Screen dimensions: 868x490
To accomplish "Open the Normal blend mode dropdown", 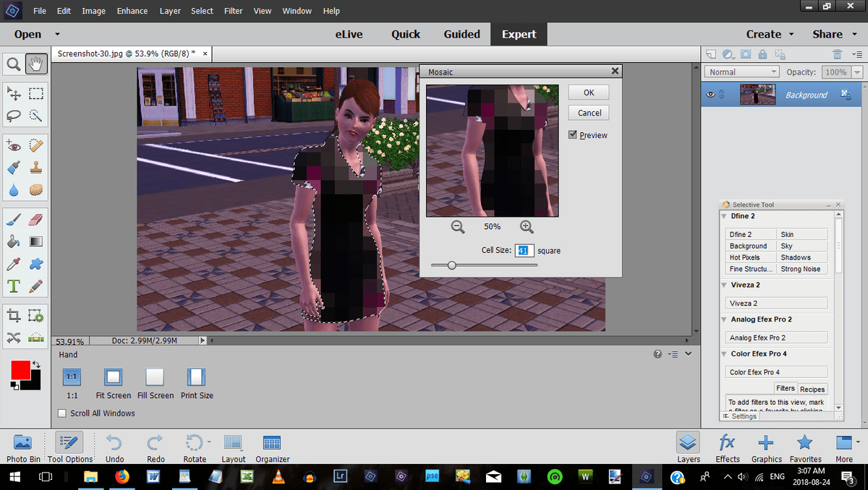I will click(x=741, y=71).
